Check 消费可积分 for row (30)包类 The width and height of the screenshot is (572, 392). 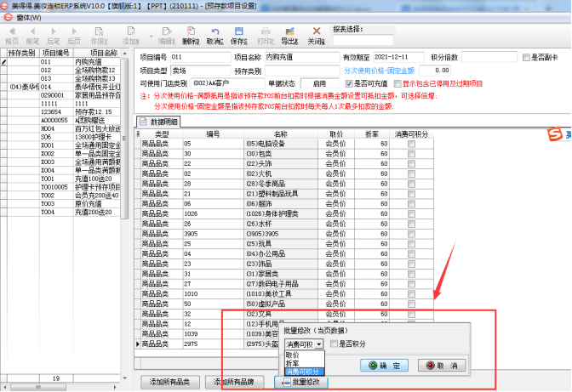click(411, 154)
